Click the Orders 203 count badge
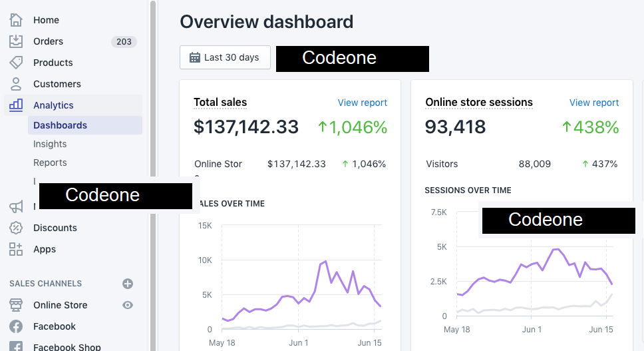Image resolution: width=644 pixels, height=351 pixels. [x=124, y=41]
